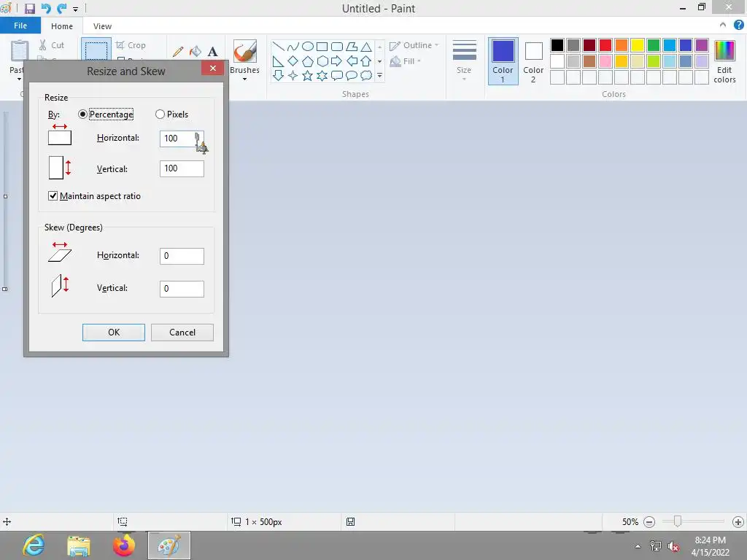Show hidden system tray icons
This screenshot has height=560, width=747.
click(638, 546)
